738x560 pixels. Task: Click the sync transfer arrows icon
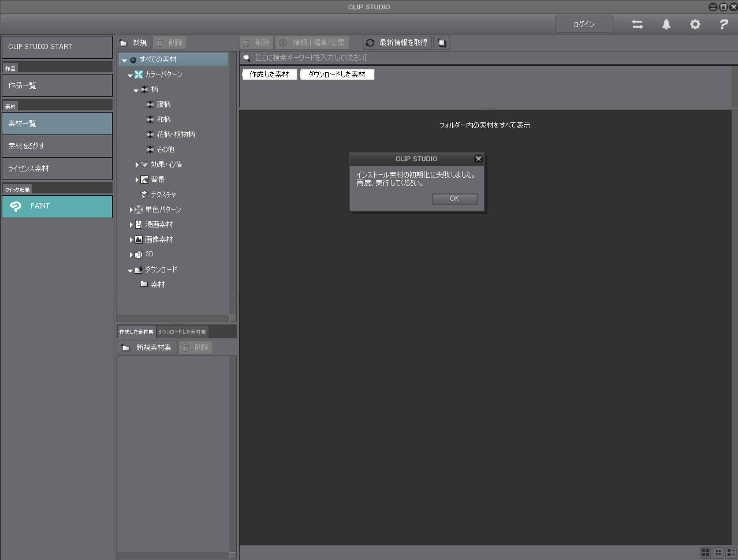(x=637, y=24)
